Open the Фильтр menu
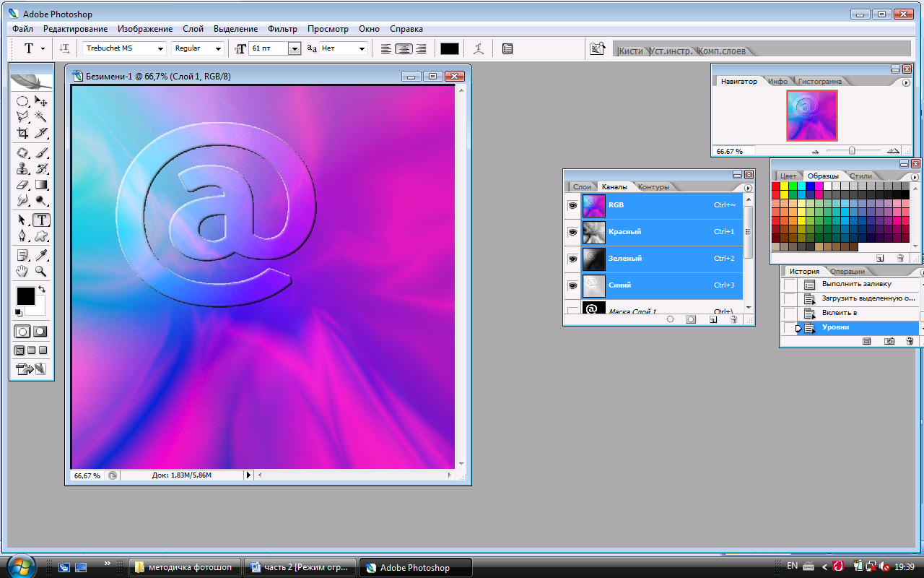Image resolution: width=924 pixels, height=578 pixels. pyautogui.click(x=282, y=29)
